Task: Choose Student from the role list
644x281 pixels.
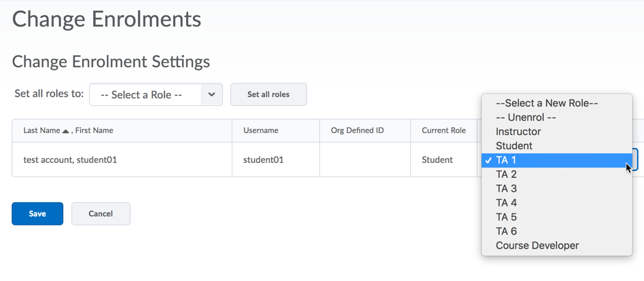Action: pyautogui.click(x=514, y=146)
